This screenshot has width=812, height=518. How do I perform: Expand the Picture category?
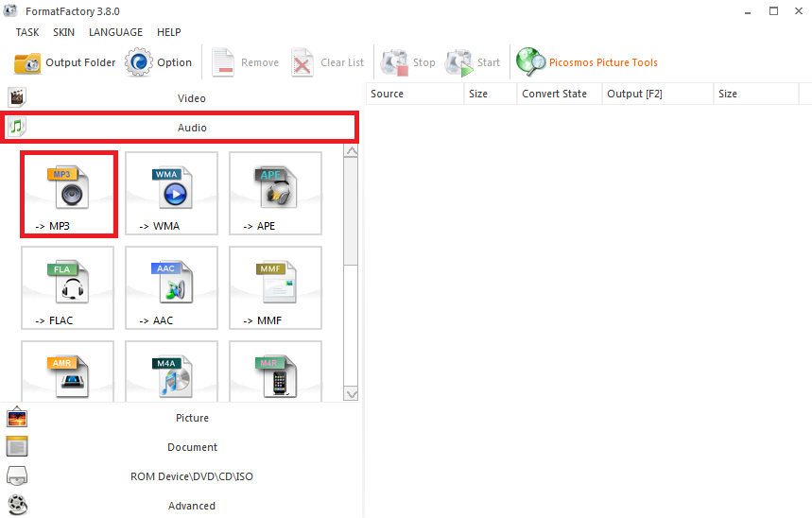point(180,418)
